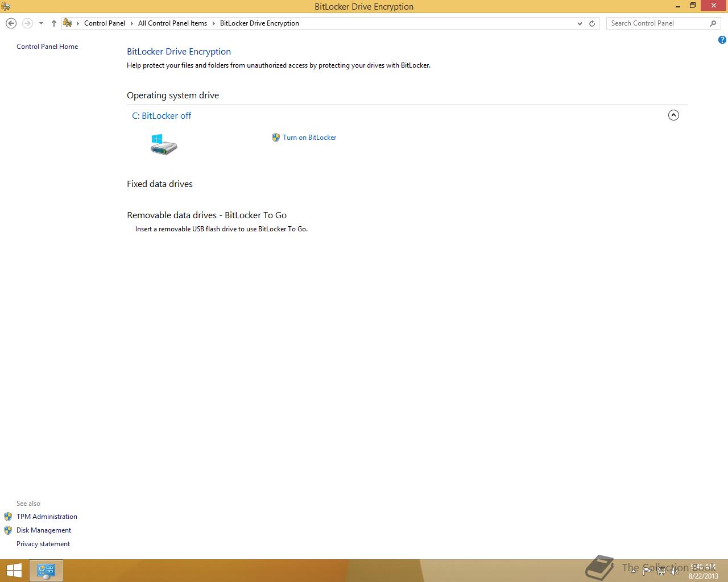Viewport: 728px width, 582px height.
Task: Close the BitLocker Drive Encryption window
Action: (713, 6)
